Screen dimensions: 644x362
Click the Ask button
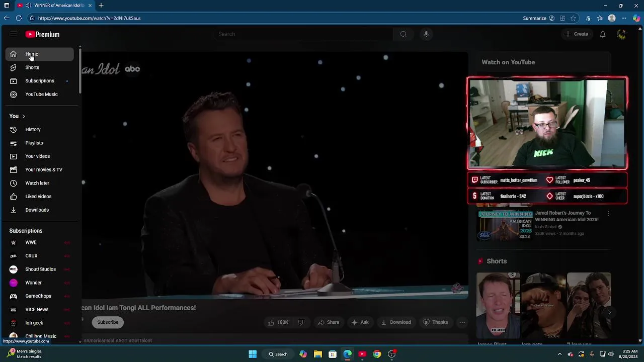[x=360, y=322]
